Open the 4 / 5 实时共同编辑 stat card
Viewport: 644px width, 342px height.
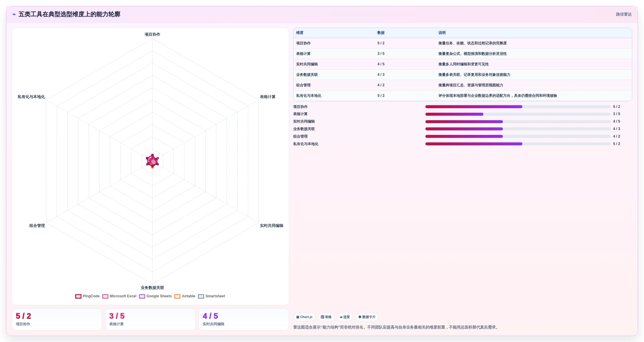tap(244, 319)
